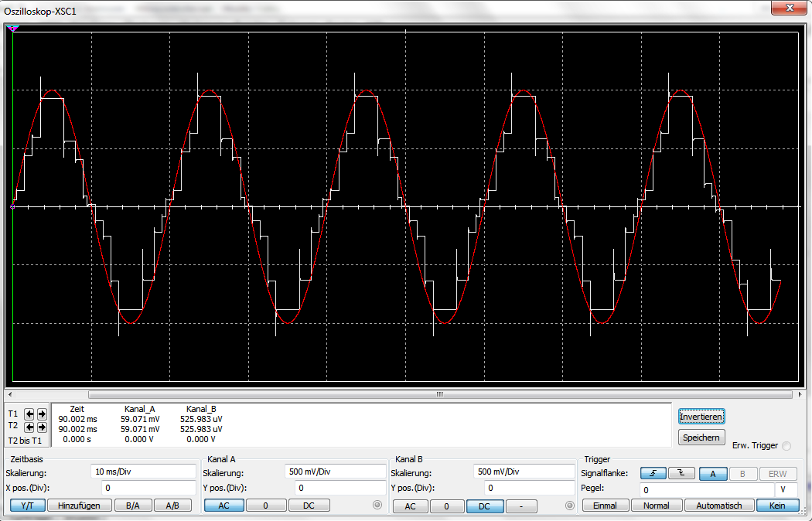Click Kanal A Y pos. (Div) field
Screen dimensions: 812x521
click(x=340, y=487)
